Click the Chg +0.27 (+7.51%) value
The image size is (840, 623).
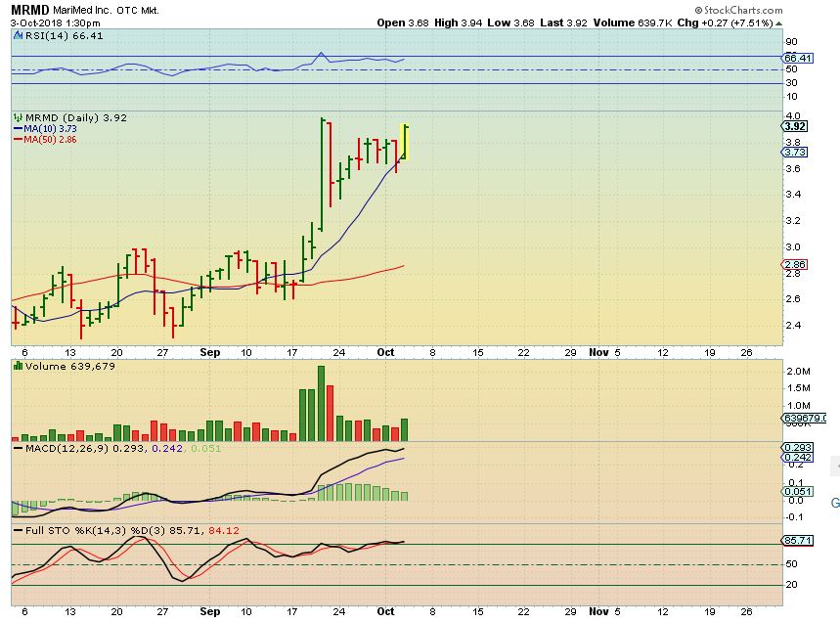pyautogui.click(x=725, y=23)
